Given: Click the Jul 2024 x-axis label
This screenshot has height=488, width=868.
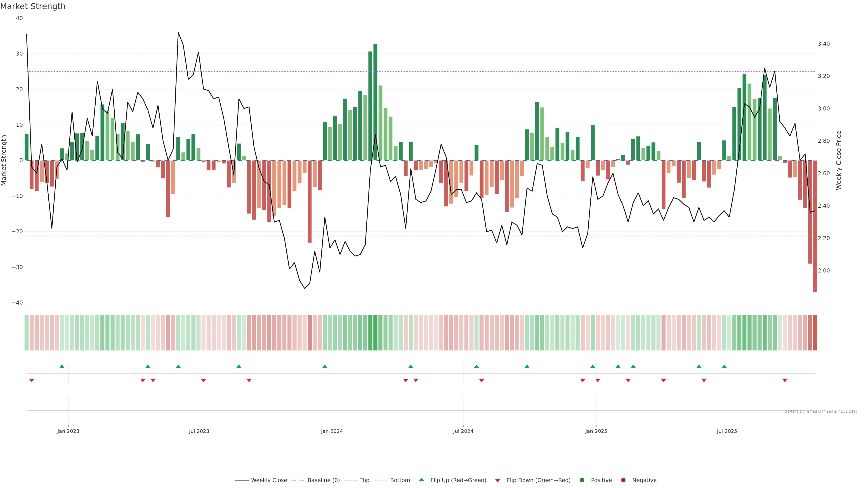Looking at the screenshot, I should tap(463, 431).
